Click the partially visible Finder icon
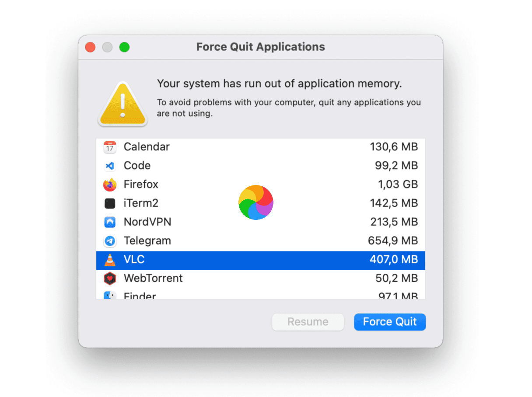The width and height of the screenshot is (532, 397). tap(110, 296)
